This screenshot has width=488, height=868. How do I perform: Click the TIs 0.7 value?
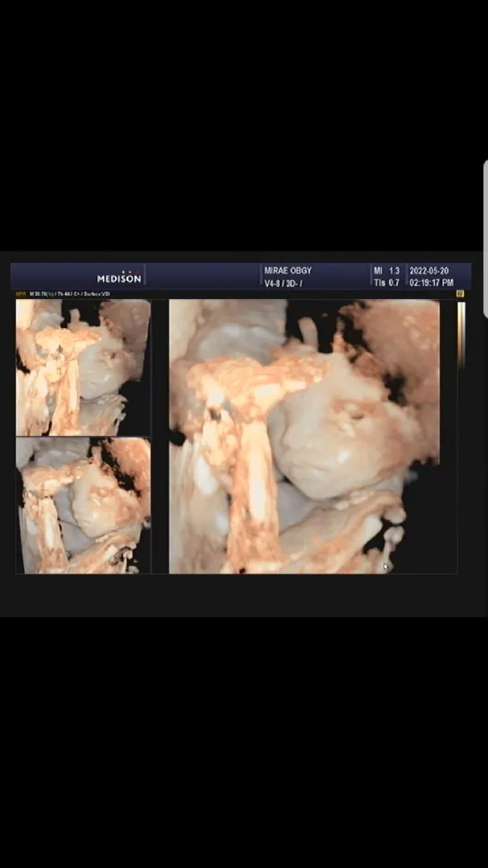[387, 284]
